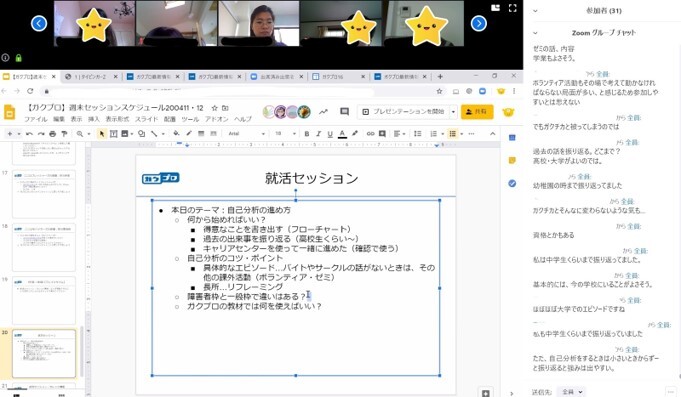Image resolution: width=681 pixels, height=397 pixels.
Task: Click the more options ellipsis in toolbar
Action: [x=471, y=134]
